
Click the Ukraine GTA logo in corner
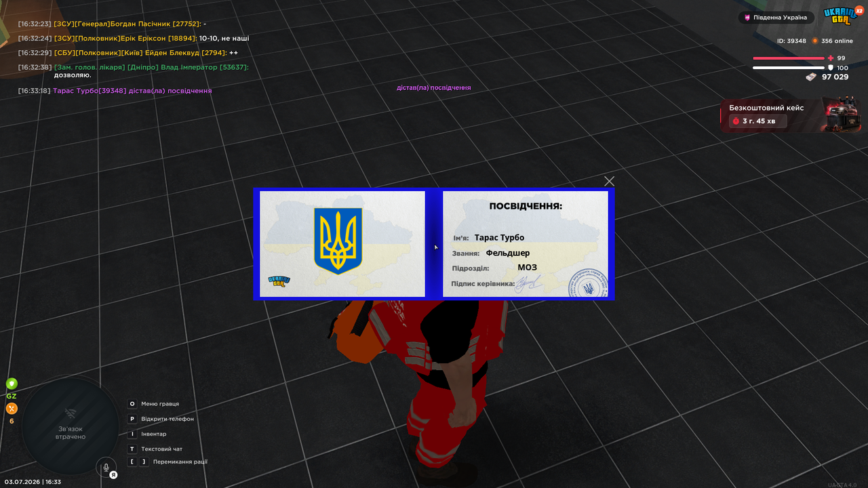pyautogui.click(x=841, y=16)
